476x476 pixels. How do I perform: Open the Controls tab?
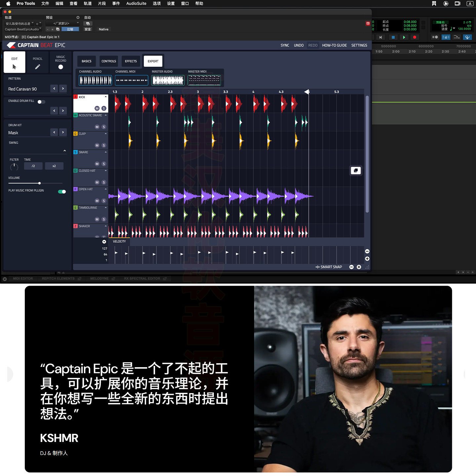coord(109,61)
